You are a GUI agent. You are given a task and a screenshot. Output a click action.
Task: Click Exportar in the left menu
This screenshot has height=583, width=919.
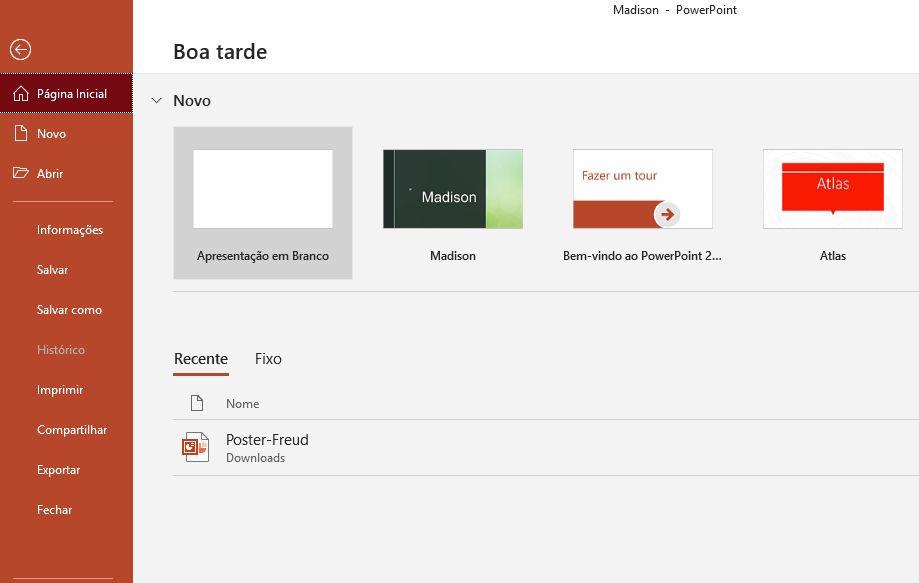[59, 470]
